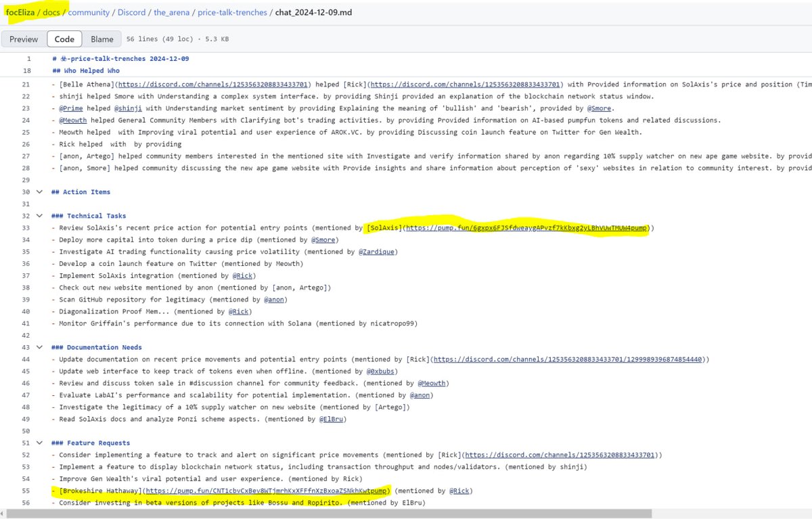Click the @ElBru mention on line 49

(x=332, y=420)
